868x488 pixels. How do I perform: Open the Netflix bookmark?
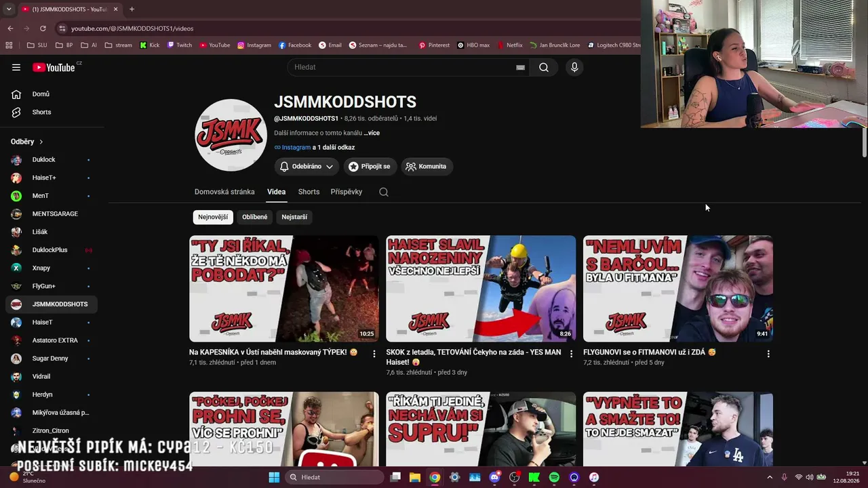point(510,45)
